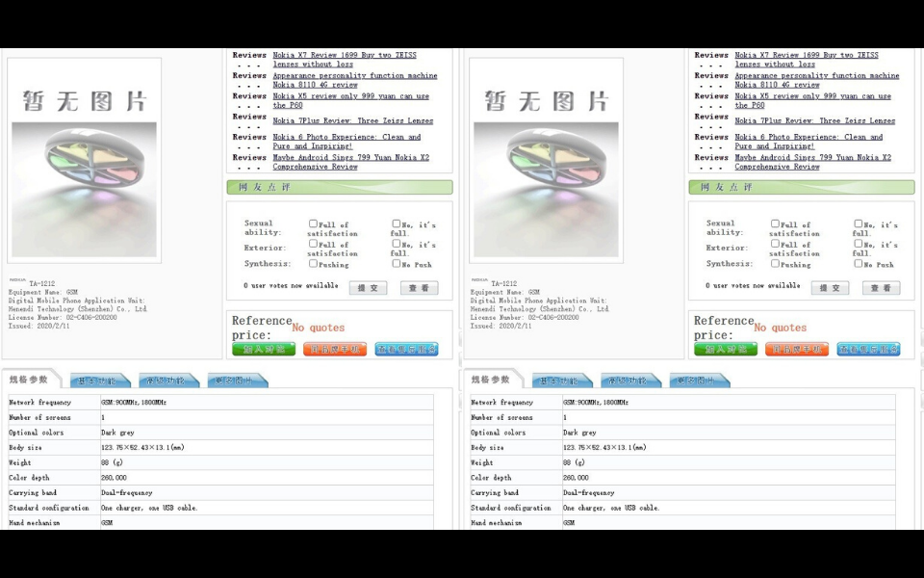This screenshot has width=924, height=578.
Task: Check Sexual ability 'Full of satisfaction' in right copy
Action: 775,223
